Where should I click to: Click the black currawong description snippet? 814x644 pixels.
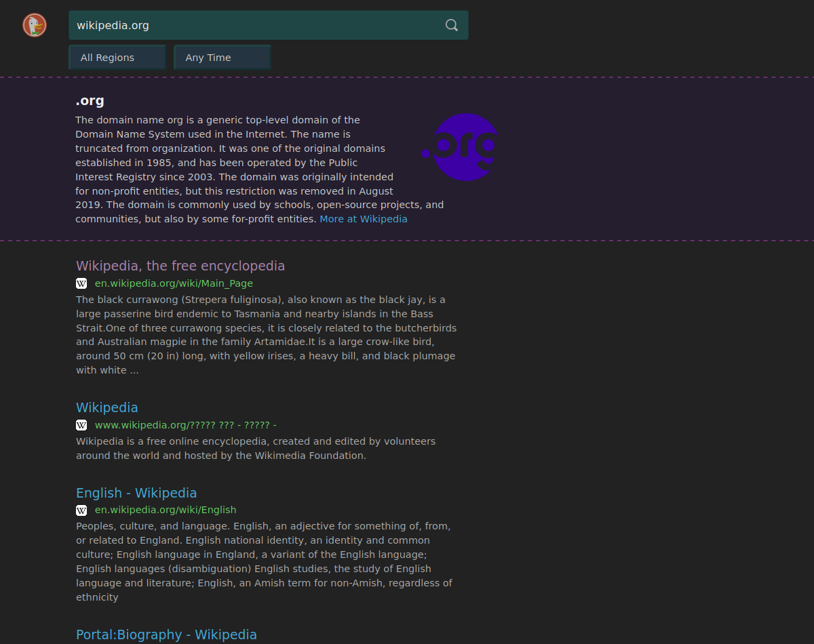(267, 335)
